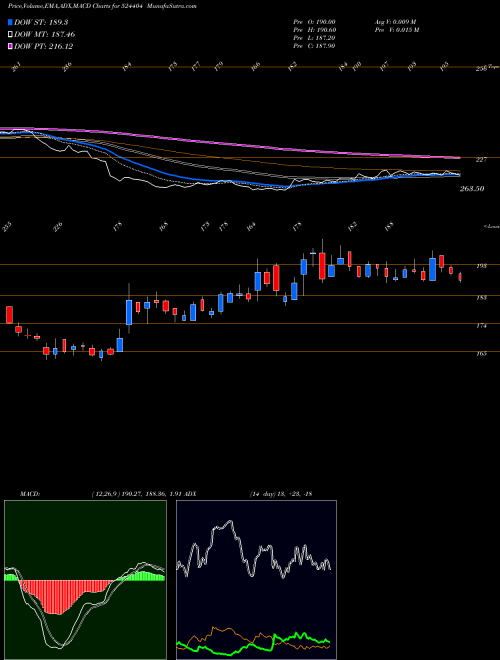
Task: Click the MACD (12,26,9) values text
Action: click(x=136, y=493)
